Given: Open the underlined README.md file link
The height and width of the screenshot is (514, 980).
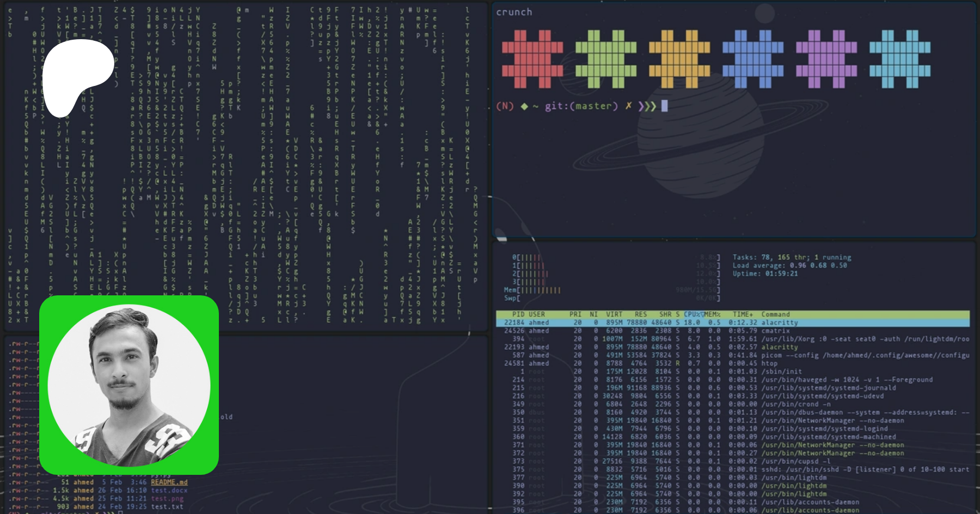Looking at the screenshot, I should [169, 482].
